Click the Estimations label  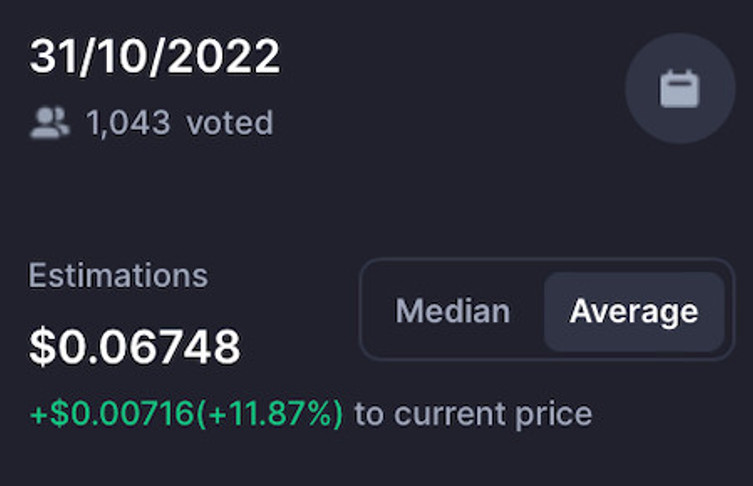point(118,276)
